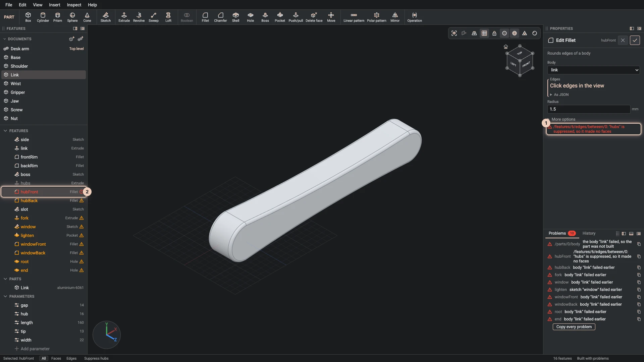The image size is (644, 362).
Task: Select the Chamfer tool
Action: (x=220, y=17)
